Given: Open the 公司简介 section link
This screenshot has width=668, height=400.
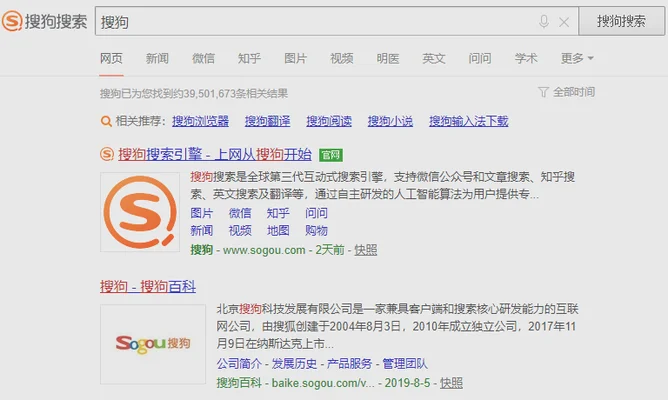Looking at the screenshot, I should coord(239,363).
